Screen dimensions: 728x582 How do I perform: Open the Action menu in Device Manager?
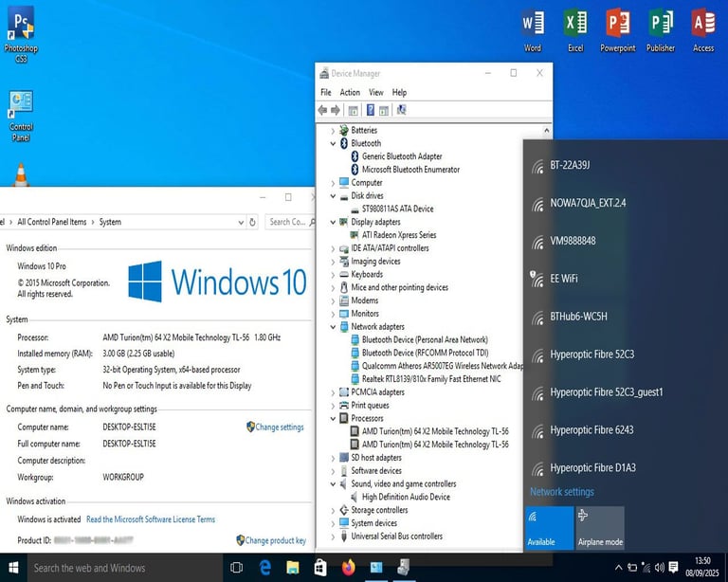tap(350, 92)
